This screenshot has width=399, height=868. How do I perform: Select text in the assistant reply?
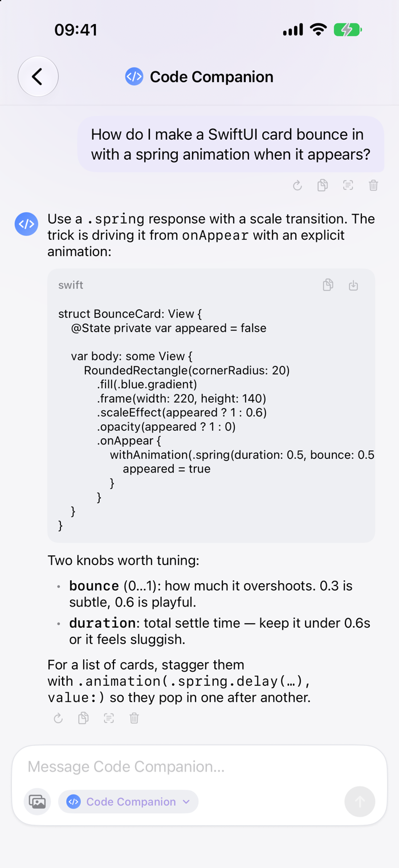coord(109,718)
